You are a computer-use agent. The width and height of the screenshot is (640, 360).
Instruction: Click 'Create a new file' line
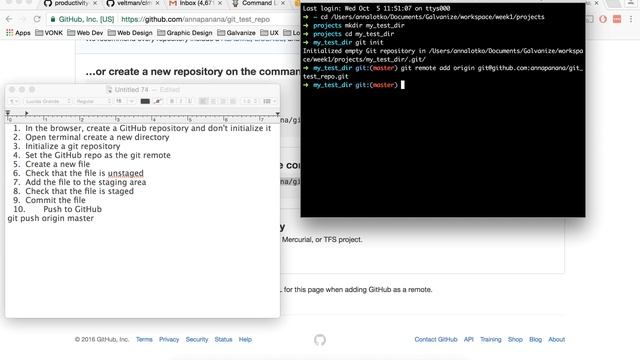point(58,164)
